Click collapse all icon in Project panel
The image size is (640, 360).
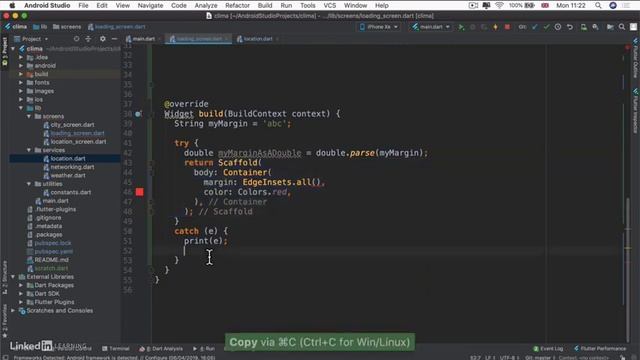89,39
